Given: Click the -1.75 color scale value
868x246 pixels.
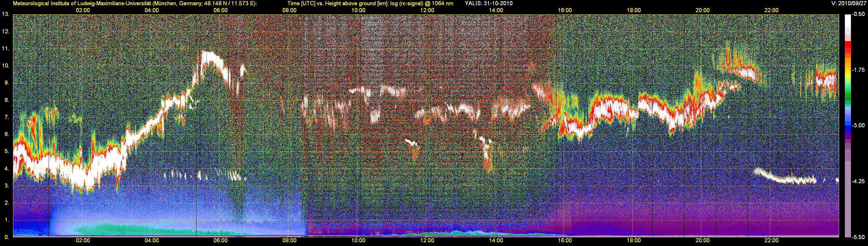Looking at the screenshot, I should click(858, 70).
